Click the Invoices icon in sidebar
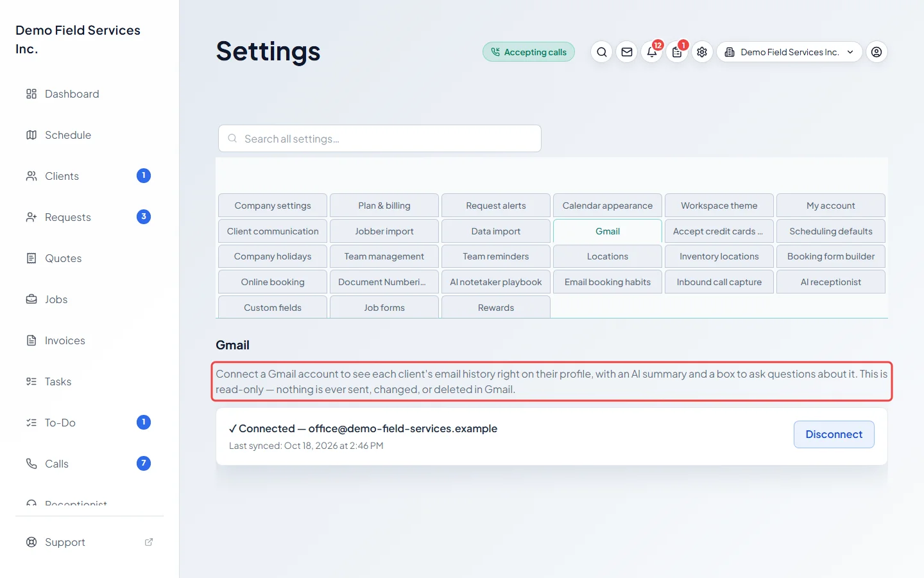This screenshot has width=924, height=578. (31, 340)
